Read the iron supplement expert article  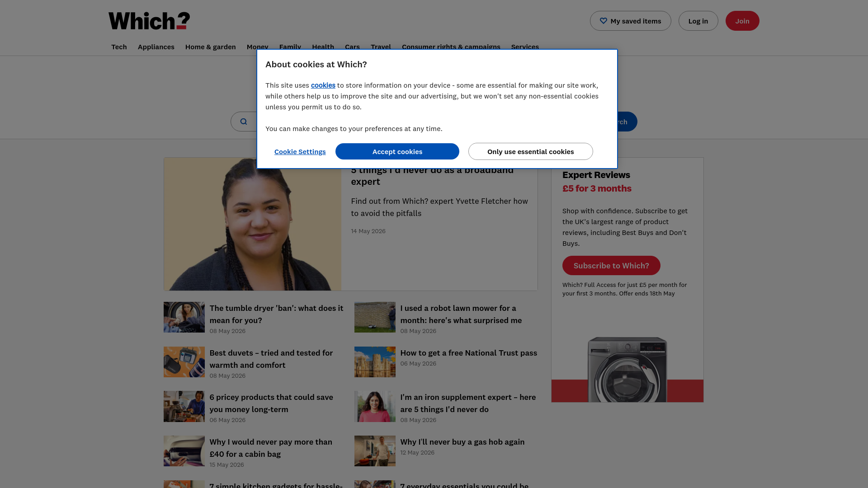point(468,403)
